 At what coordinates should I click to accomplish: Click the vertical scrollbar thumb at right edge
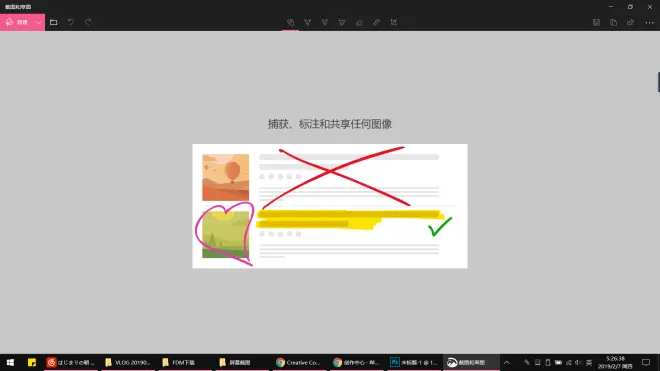[658, 82]
